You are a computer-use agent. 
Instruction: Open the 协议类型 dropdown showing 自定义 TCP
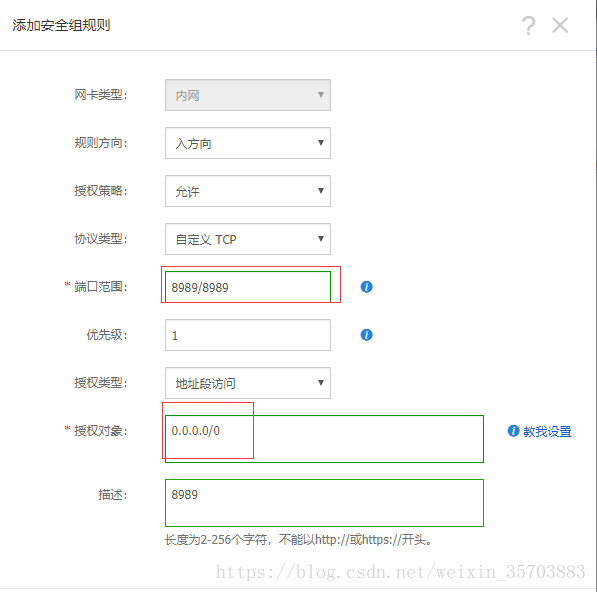click(x=248, y=239)
